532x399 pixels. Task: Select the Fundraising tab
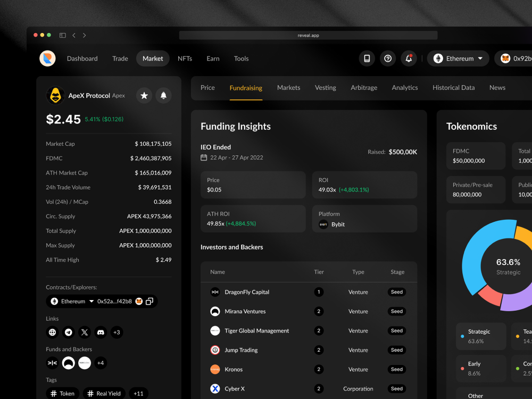pyautogui.click(x=246, y=88)
